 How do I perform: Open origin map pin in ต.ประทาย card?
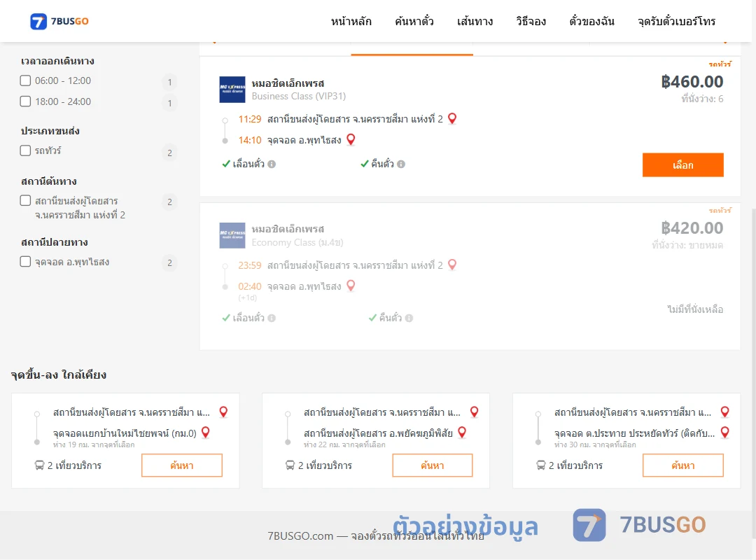724,412
